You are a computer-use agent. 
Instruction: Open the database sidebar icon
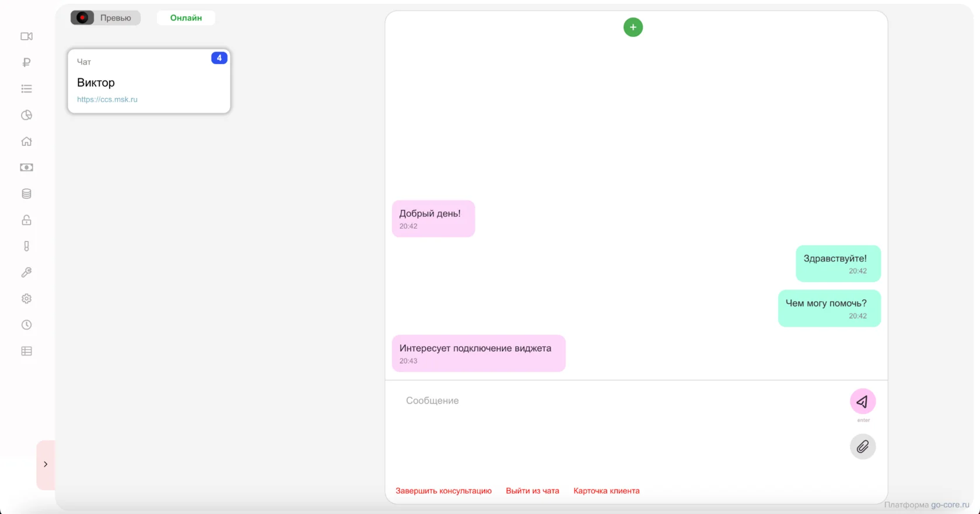[x=27, y=194]
